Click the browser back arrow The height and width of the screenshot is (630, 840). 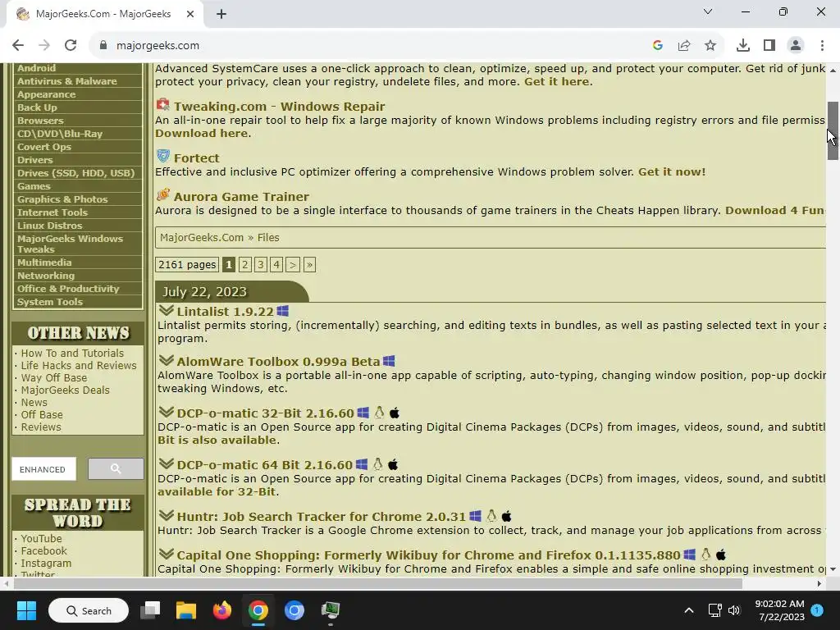pos(18,46)
